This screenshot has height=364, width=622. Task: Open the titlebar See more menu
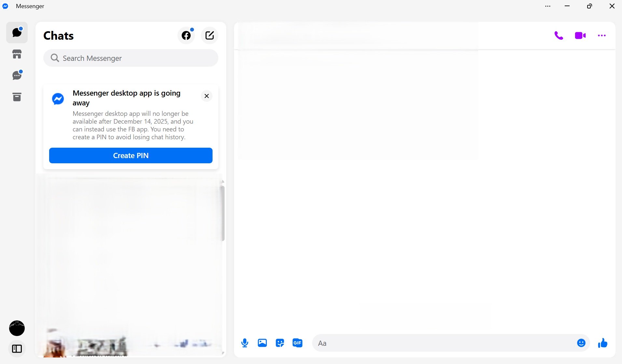pyautogui.click(x=547, y=6)
